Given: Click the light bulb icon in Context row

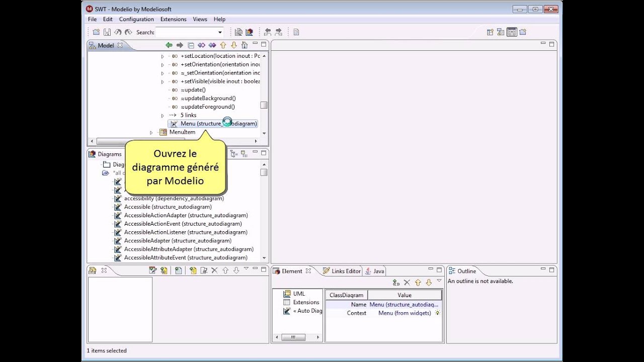Looking at the screenshot, I should (x=437, y=313).
